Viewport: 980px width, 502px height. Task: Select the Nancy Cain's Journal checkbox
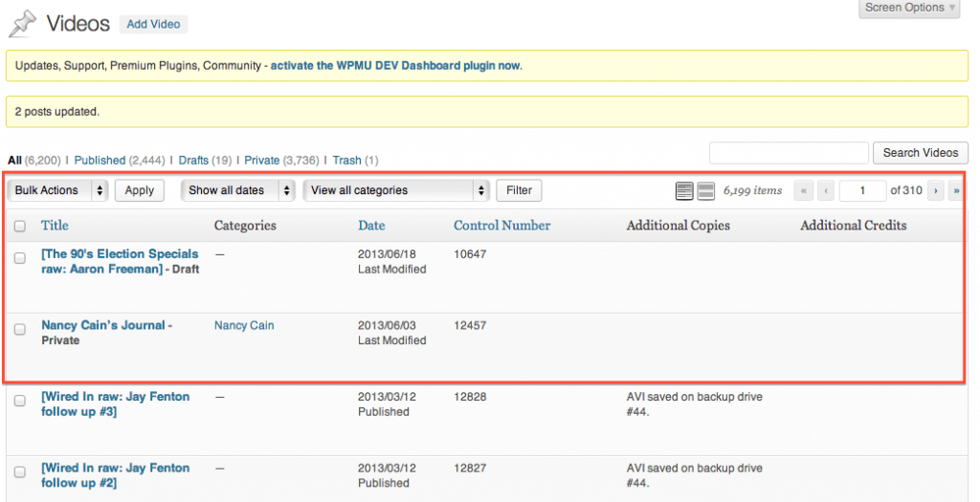tap(20, 329)
